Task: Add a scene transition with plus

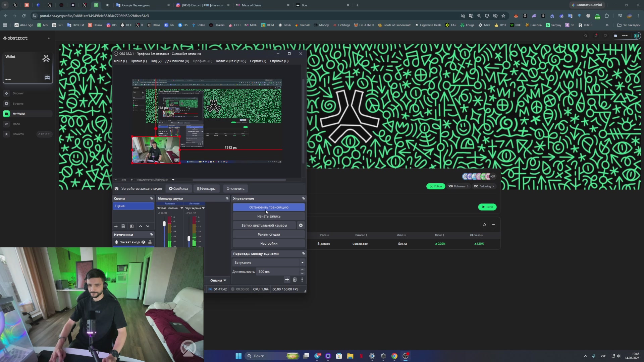Action: pyautogui.click(x=287, y=280)
